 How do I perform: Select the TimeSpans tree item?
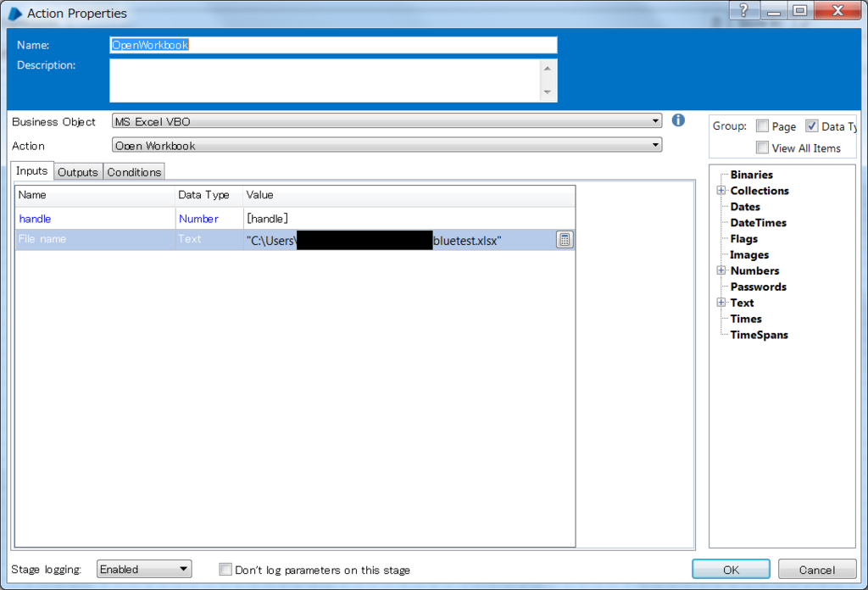click(759, 335)
